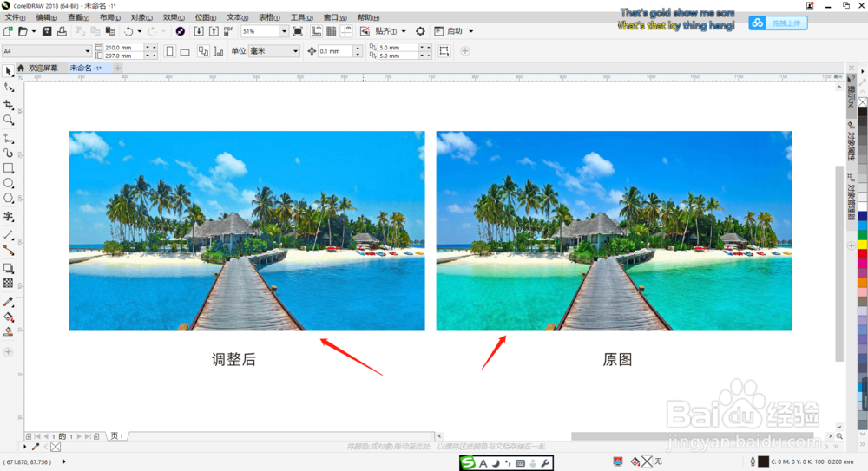Expand the Launch dropdown

coord(471,31)
